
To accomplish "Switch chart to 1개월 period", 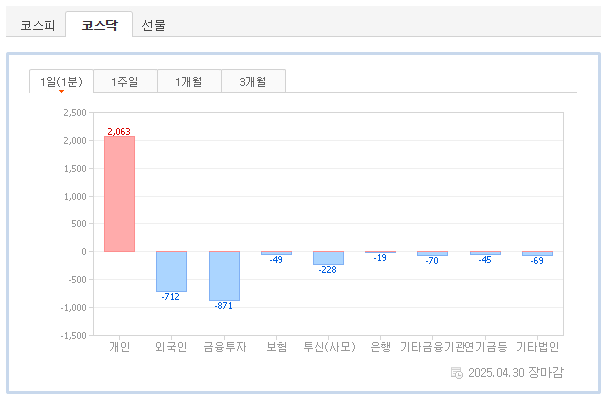I will (x=189, y=81).
